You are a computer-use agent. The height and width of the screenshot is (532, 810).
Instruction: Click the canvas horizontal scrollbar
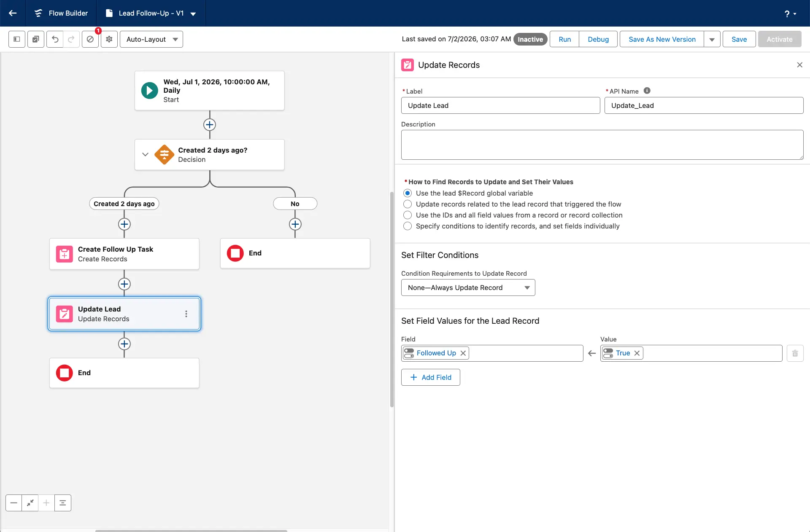[x=191, y=530]
